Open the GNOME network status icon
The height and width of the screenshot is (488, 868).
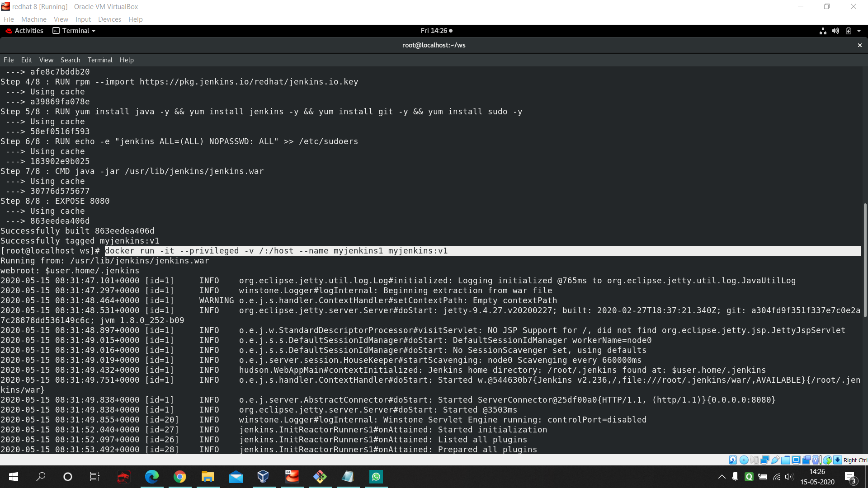pos(823,31)
